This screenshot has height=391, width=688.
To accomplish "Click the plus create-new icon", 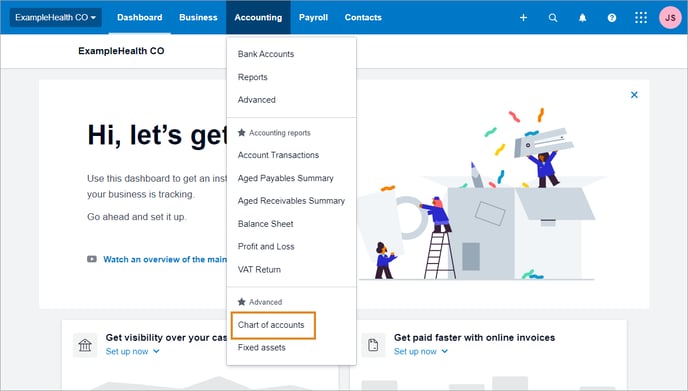I will click(523, 18).
